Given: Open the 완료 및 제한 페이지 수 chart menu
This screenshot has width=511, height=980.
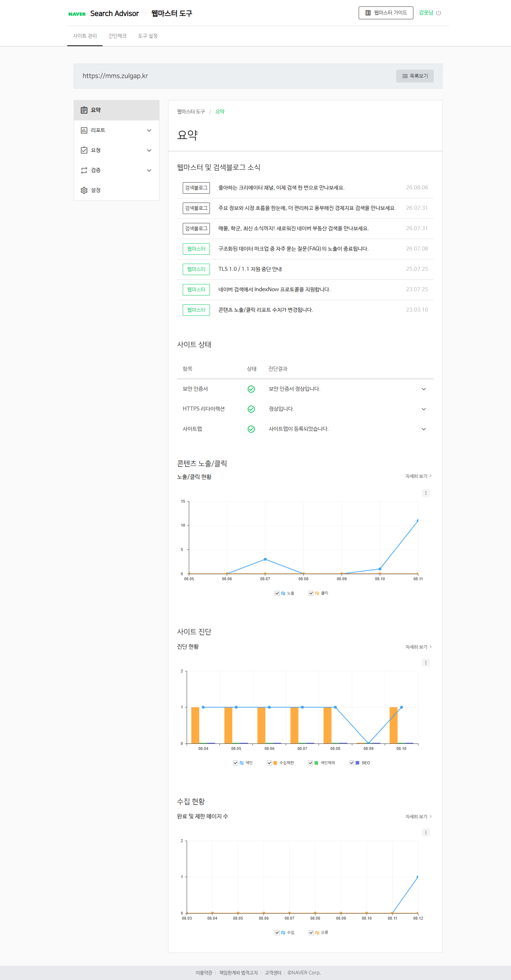Looking at the screenshot, I should pos(426,832).
